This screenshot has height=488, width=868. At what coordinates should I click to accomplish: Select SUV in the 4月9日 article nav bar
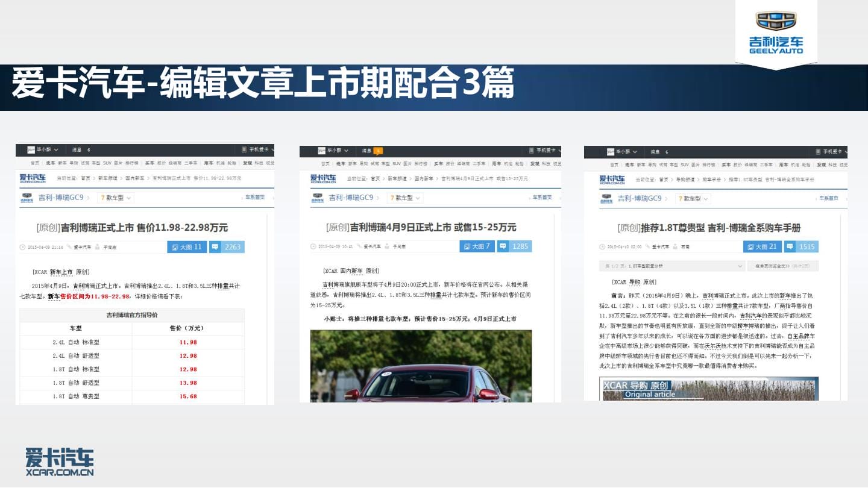click(397, 163)
